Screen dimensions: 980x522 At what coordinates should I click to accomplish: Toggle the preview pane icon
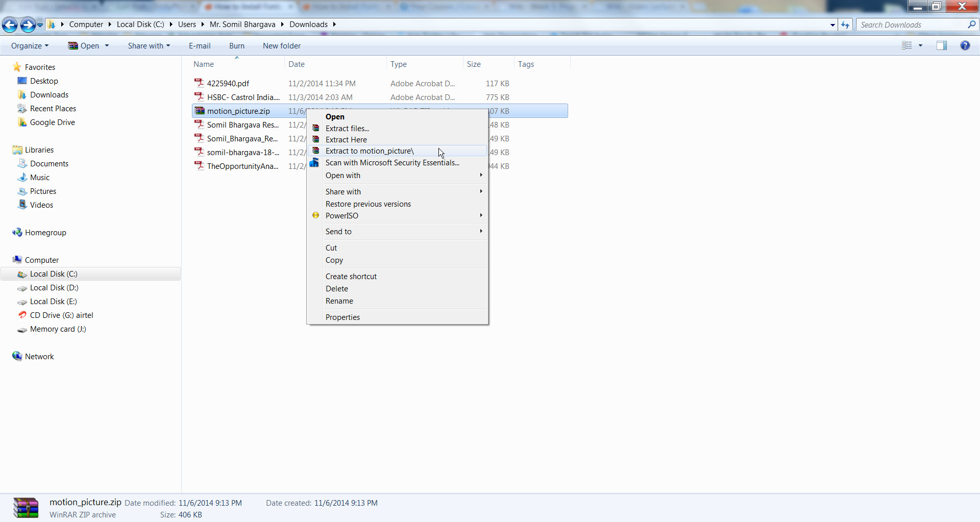pyautogui.click(x=941, y=45)
